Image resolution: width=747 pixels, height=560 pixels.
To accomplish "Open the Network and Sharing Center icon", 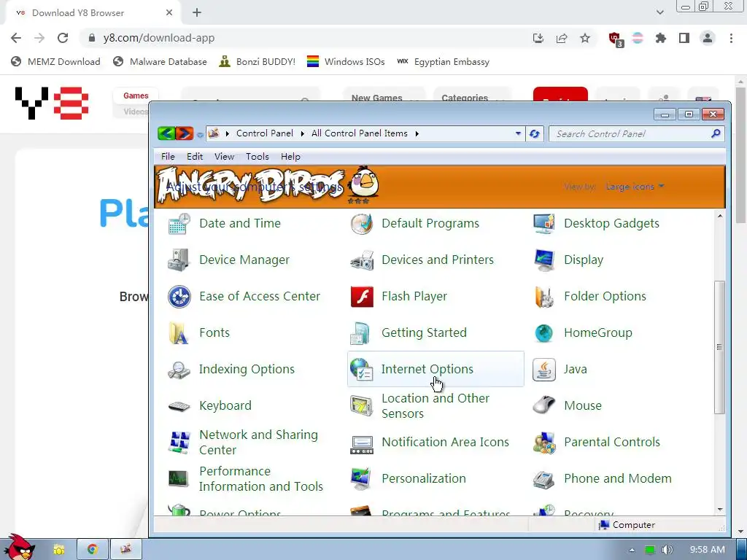I will [x=179, y=442].
